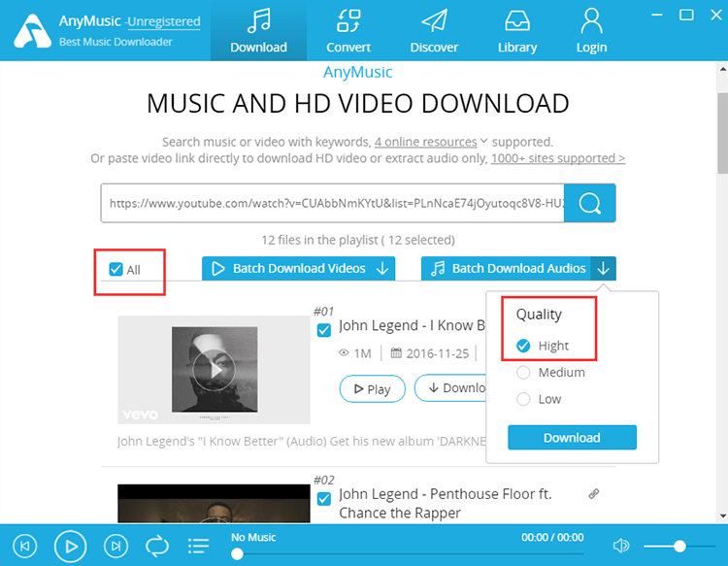Viewport: 728px width, 566px height.
Task: Maximize the AnyMusic window
Action: click(x=686, y=15)
